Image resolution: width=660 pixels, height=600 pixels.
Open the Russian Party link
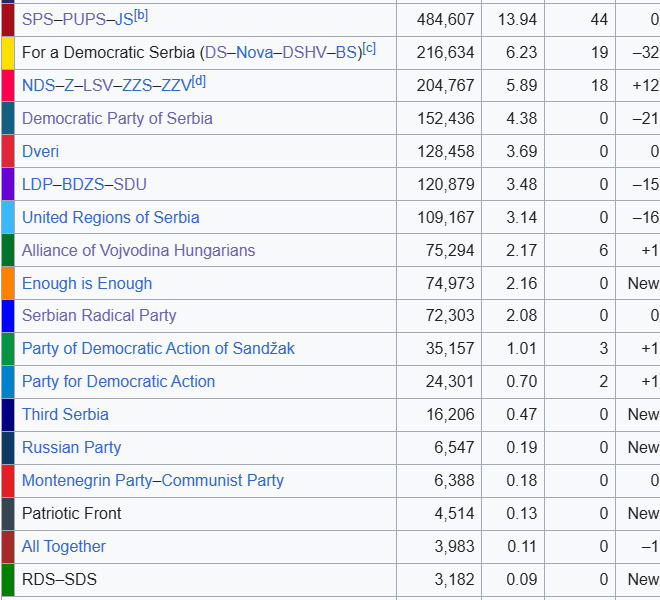click(x=71, y=447)
